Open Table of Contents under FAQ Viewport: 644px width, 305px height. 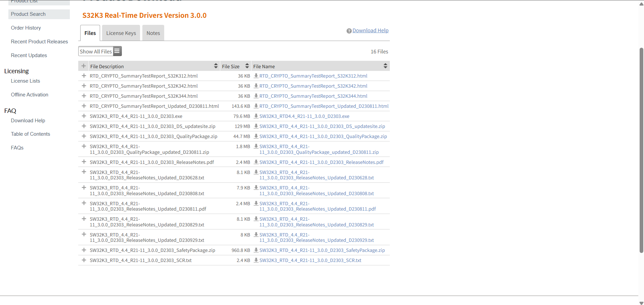[x=31, y=134]
